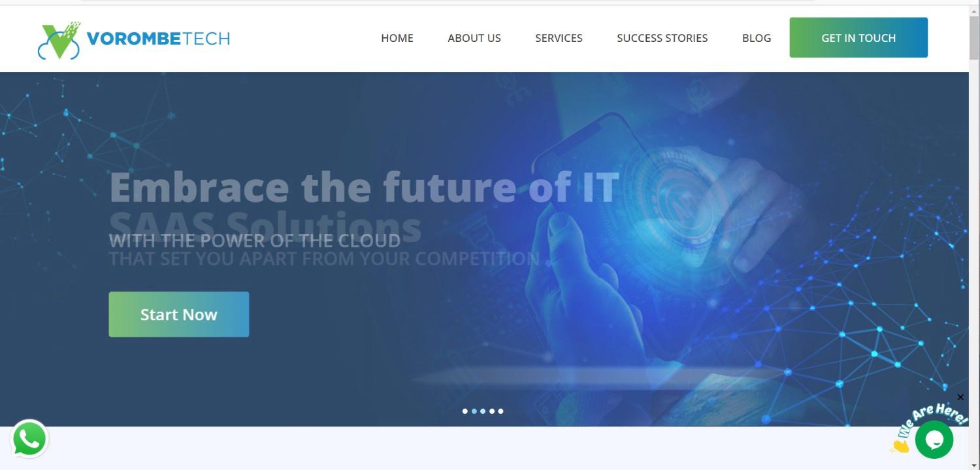Screen dimensions: 980x470
Task: Select the second carousel slide dot
Action: pos(474,411)
